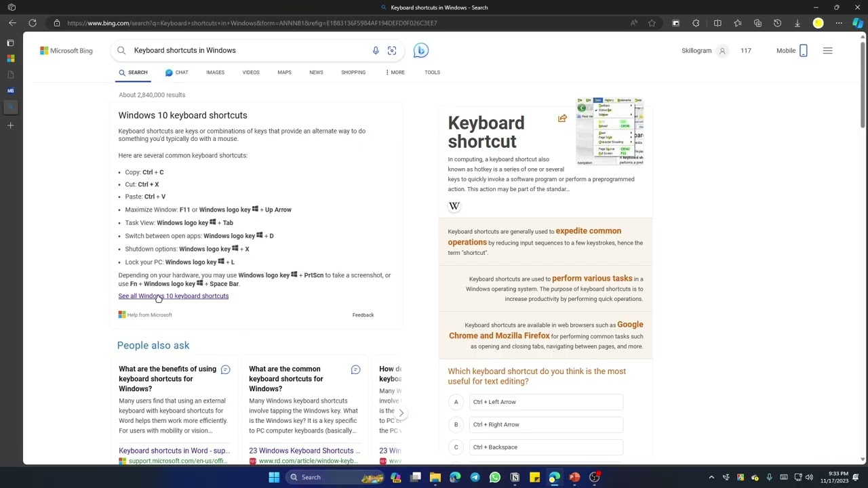Select the SHOPPING tab
868x488 pixels.
(x=353, y=73)
